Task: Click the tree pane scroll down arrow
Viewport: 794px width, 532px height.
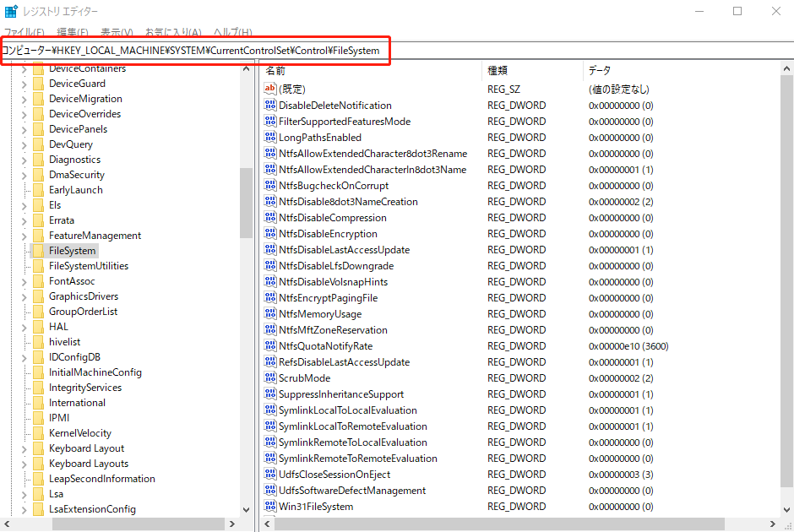Action: tap(246, 510)
